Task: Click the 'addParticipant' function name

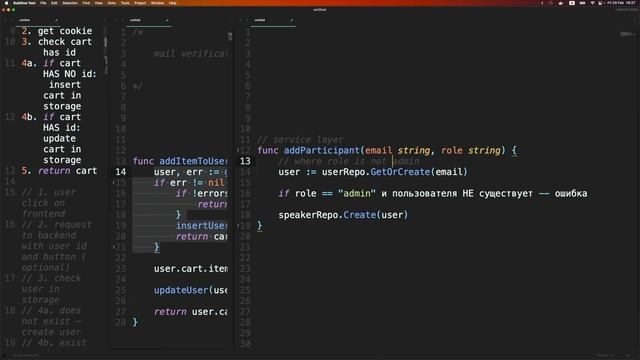Action: (x=322, y=151)
